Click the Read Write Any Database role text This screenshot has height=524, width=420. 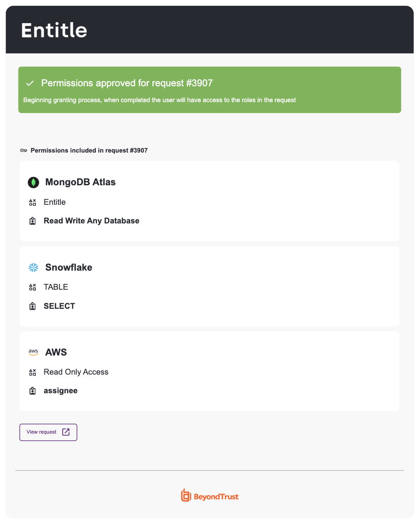pos(92,221)
